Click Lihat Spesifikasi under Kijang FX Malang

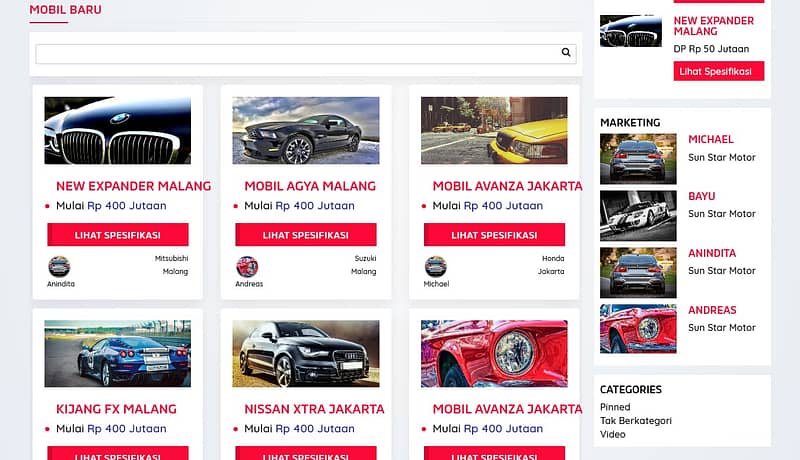point(118,453)
